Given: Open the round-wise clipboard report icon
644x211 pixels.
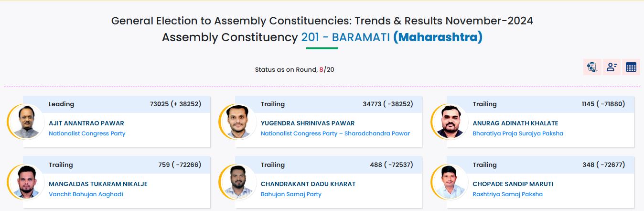Looking at the screenshot, I should (x=592, y=67).
